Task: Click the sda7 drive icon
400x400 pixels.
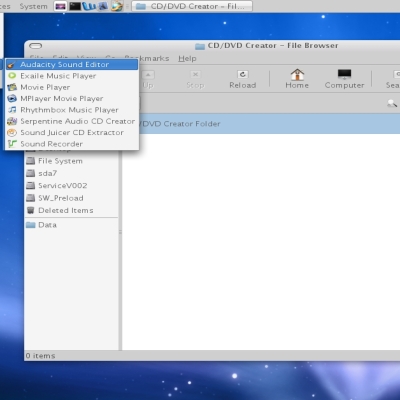Action: point(31,173)
